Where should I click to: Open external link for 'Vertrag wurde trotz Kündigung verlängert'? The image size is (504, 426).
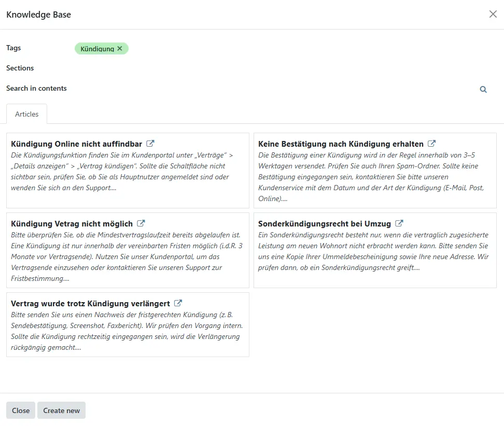(x=178, y=303)
